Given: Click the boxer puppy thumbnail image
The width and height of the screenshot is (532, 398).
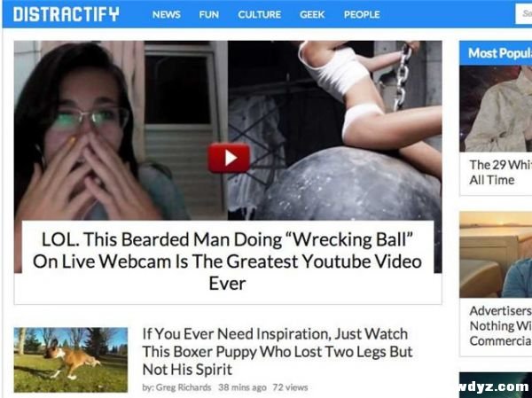Looking at the screenshot, I should 71,360.
